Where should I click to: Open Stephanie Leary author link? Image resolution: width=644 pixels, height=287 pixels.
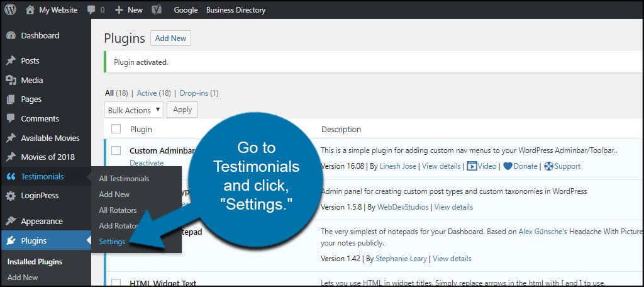[x=402, y=259]
